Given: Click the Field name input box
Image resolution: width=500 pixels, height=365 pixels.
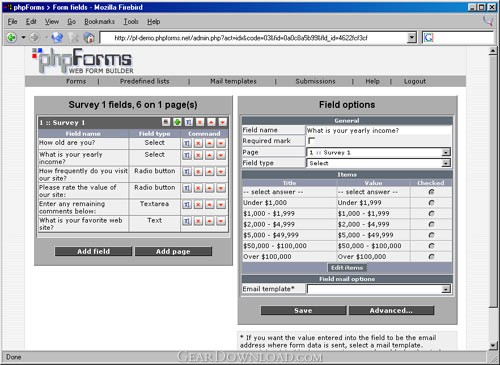Looking at the screenshot, I should click(379, 130).
